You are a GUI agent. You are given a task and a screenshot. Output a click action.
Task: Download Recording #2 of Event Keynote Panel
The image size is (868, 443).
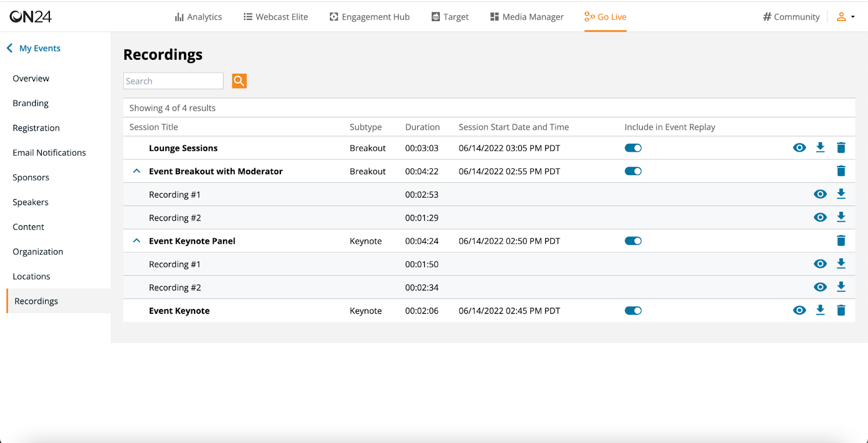pos(841,287)
